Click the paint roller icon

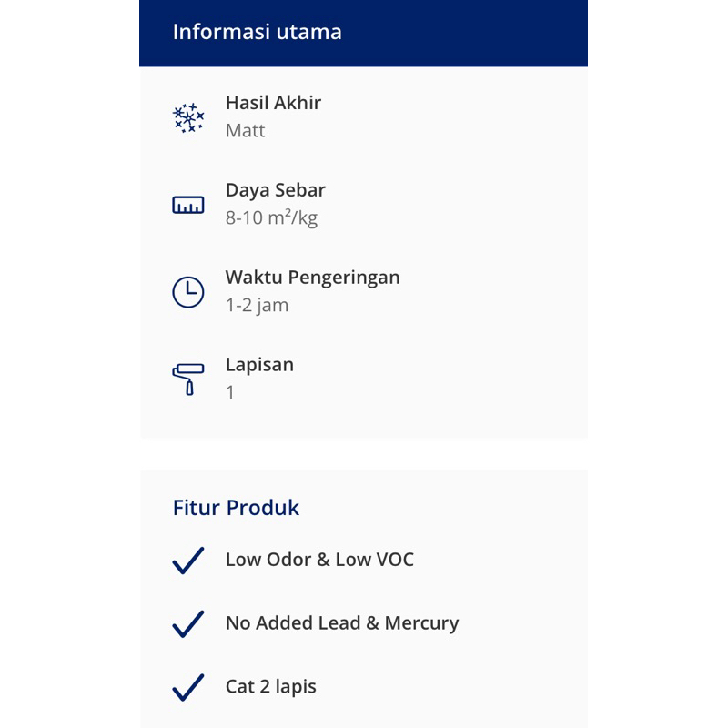pos(188,379)
